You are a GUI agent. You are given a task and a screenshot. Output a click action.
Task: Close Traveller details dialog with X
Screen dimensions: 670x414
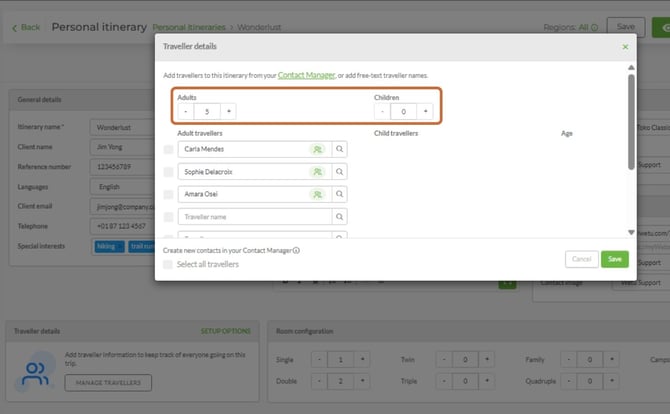click(x=625, y=47)
